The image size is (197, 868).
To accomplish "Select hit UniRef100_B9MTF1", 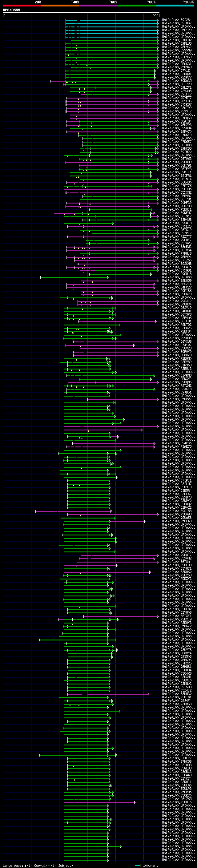I will click(176, 172).
